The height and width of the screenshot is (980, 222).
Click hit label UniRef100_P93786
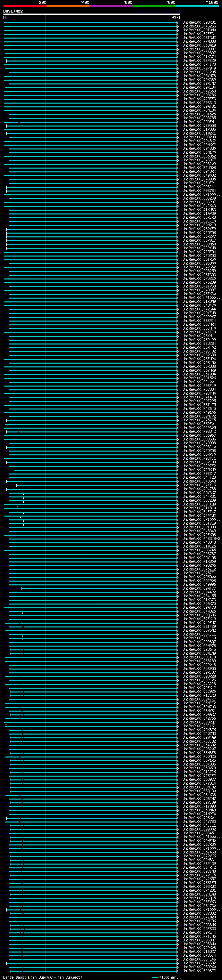click(199, 95)
